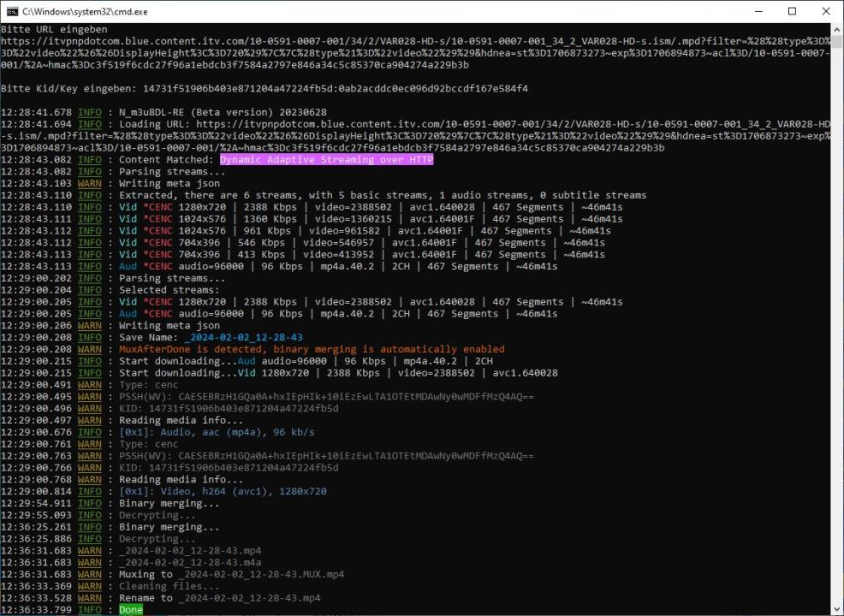Click the scrollbar up arrow
This screenshot has width=844, height=616.
coord(836,30)
